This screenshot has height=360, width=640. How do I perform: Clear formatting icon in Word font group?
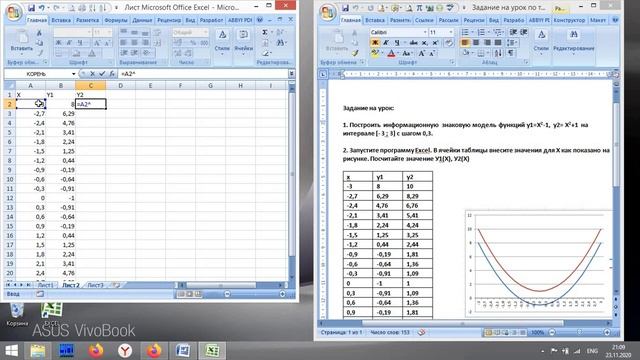[449, 42]
